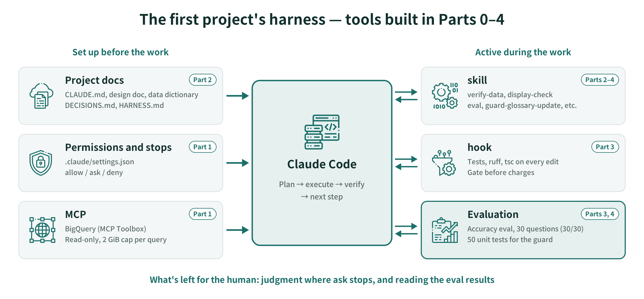Click the Claude Code title text
644x299 pixels.
click(x=322, y=164)
